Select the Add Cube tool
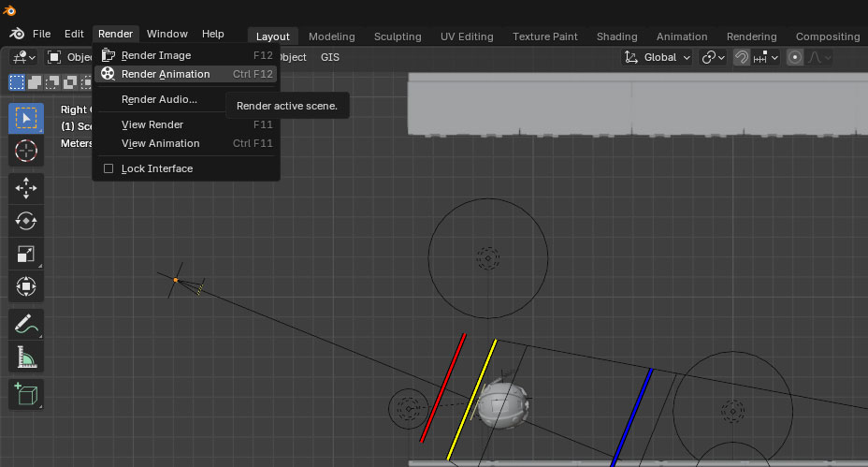Image resolution: width=868 pixels, height=467 pixels. [26, 394]
